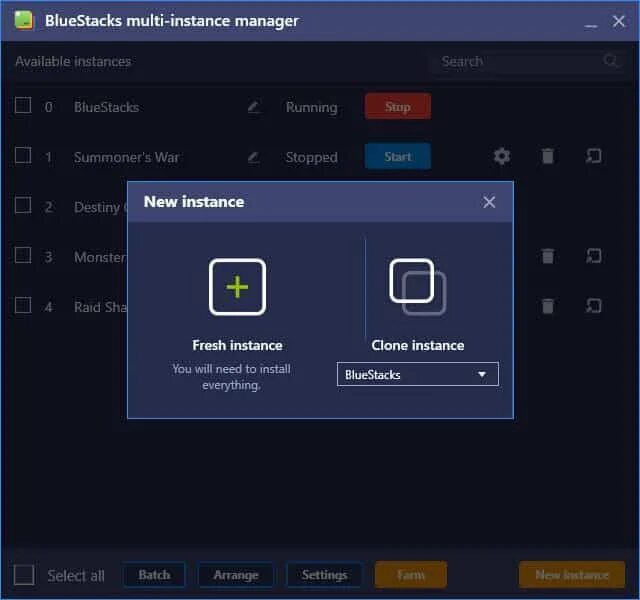Enable the Select all checkbox
Viewport: 640px width, 600px height.
tap(24, 575)
